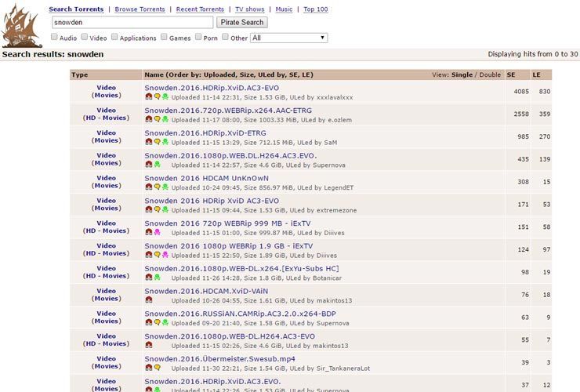Screen dimensions: 580x392
Task: Open uploader Botanicar profile
Action: 327,278
